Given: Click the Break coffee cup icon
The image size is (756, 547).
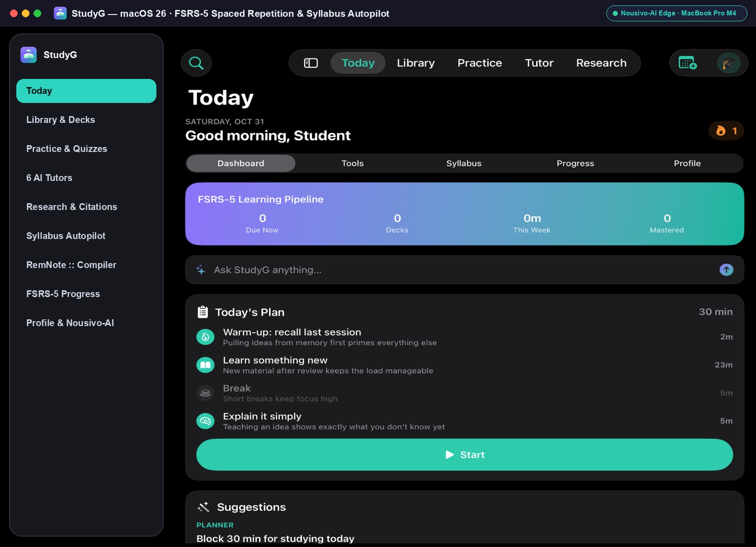Looking at the screenshot, I should click(x=205, y=393).
